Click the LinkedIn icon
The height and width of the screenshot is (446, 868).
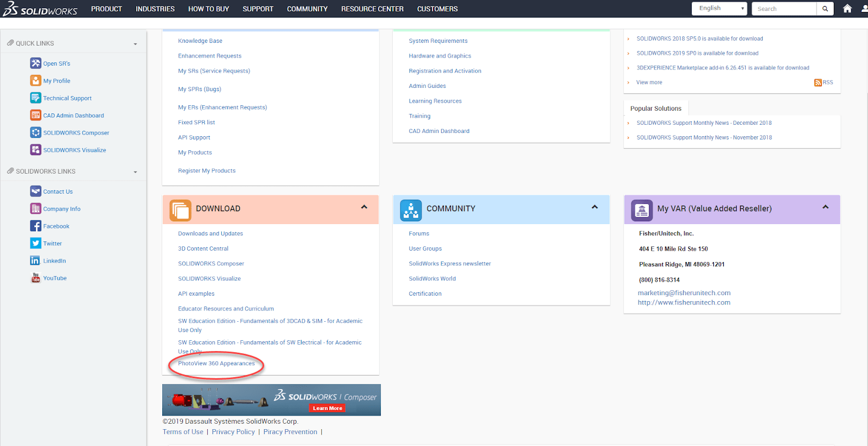coord(36,260)
